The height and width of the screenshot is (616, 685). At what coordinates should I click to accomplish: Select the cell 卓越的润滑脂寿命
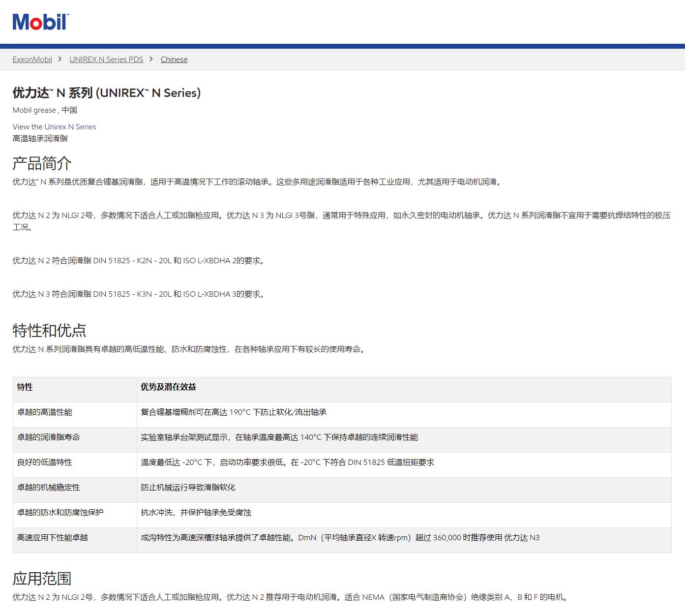coord(75,440)
